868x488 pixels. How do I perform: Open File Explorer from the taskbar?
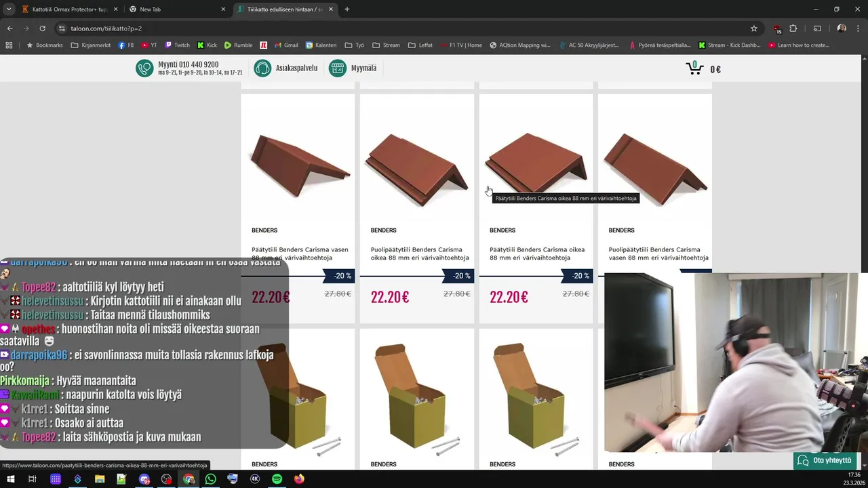pos(100,479)
